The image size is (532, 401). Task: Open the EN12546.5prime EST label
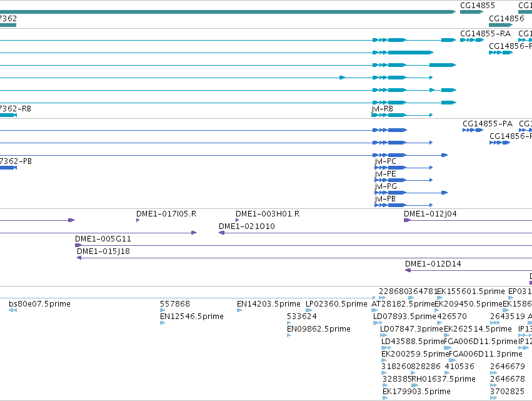192,317
